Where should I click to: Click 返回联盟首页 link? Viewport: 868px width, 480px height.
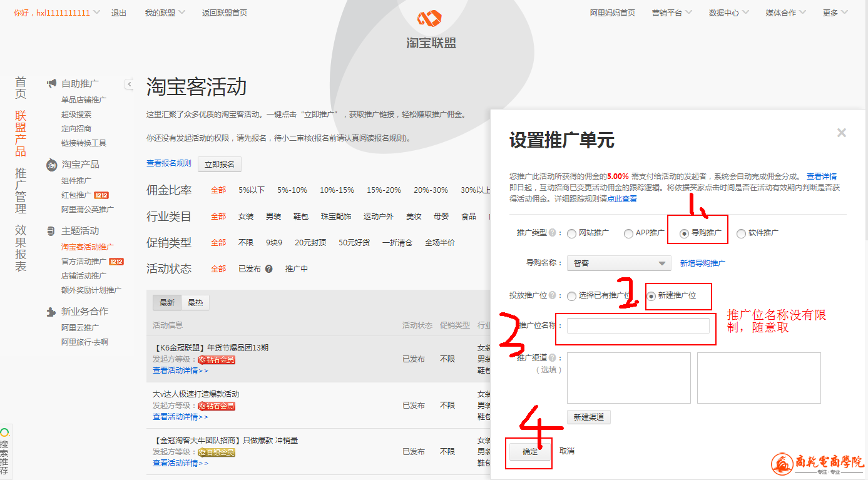[x=225, y=13]
